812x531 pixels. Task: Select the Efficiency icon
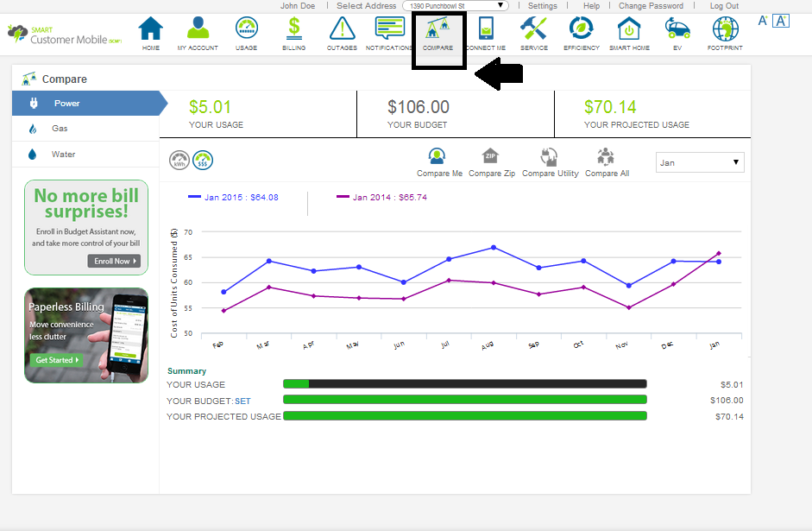click(x=581, y=31)
